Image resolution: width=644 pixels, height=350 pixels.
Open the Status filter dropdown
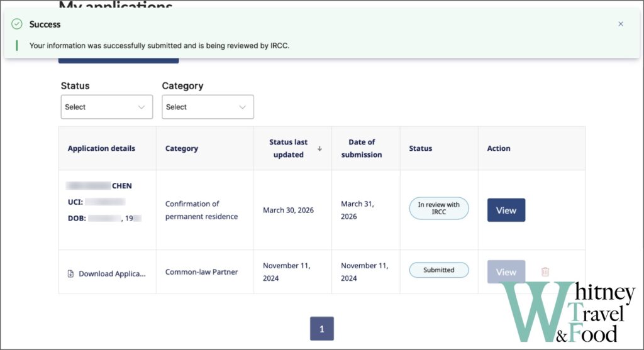pos(107,107)
